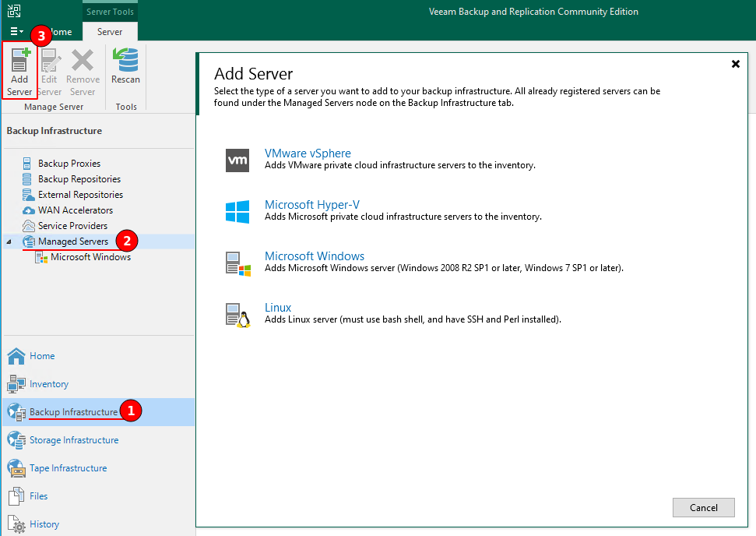
Task: Click the Backup Infrastructure globe icon
Action: (x=16, y=412)
